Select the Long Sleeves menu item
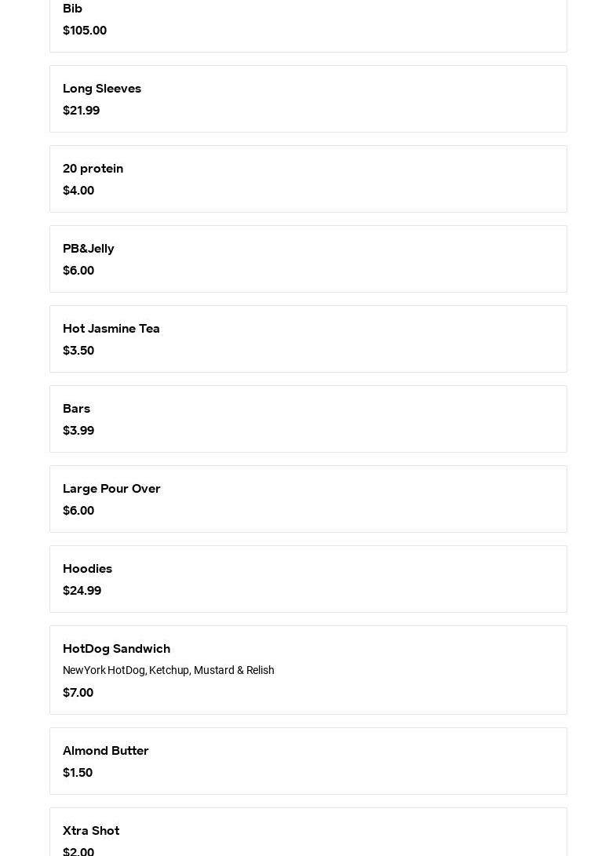Viewport: 616px width, 856px height. (x=308, y=99)
